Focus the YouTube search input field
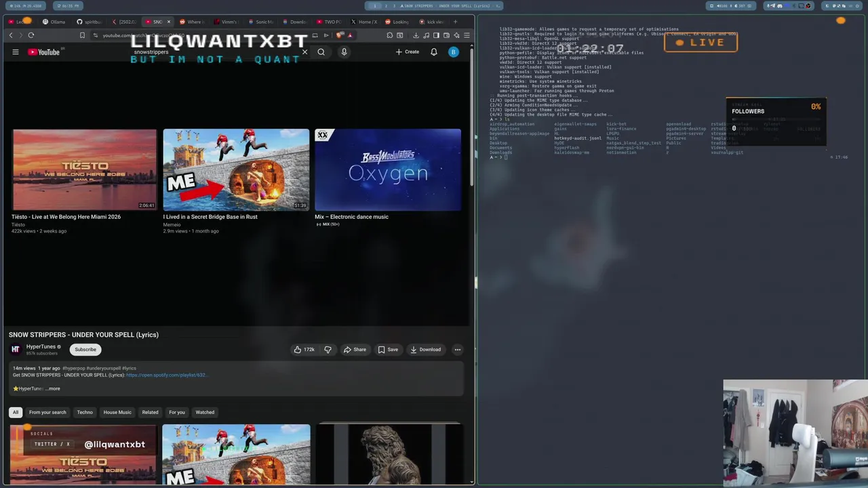The width and height of the screenshot is (868, 488). (x=214, y=52)
